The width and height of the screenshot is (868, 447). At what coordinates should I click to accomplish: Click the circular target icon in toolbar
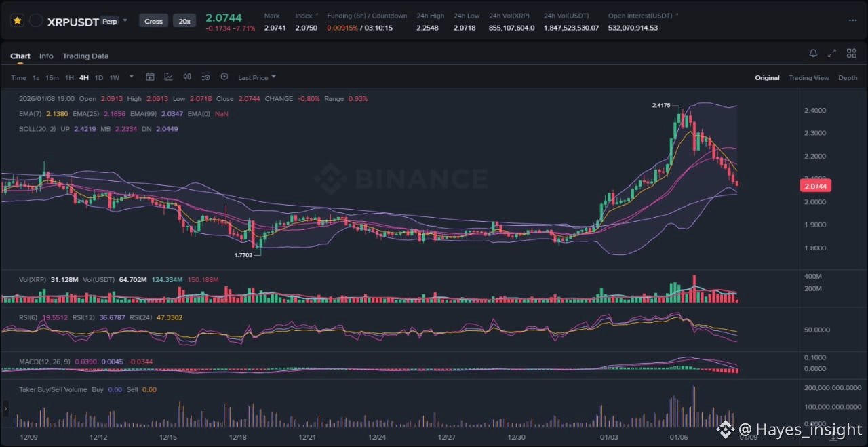[224, 77]
